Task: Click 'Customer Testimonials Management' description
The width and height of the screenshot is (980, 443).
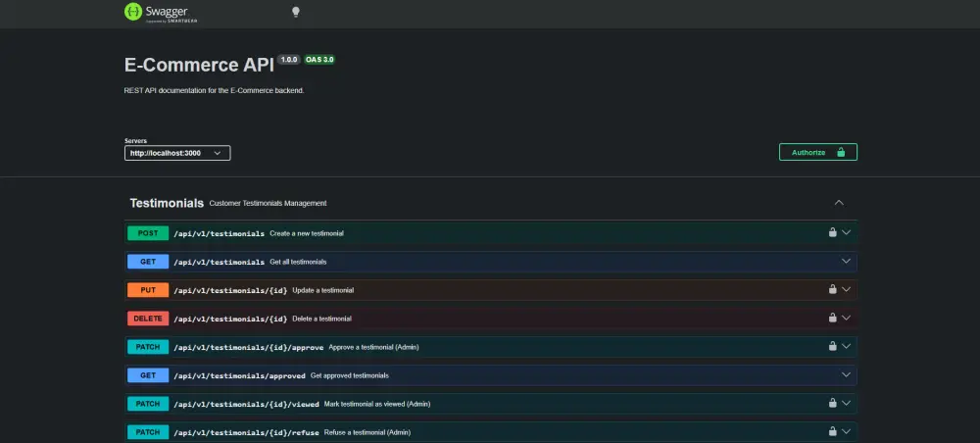Action: click(269, 204)
